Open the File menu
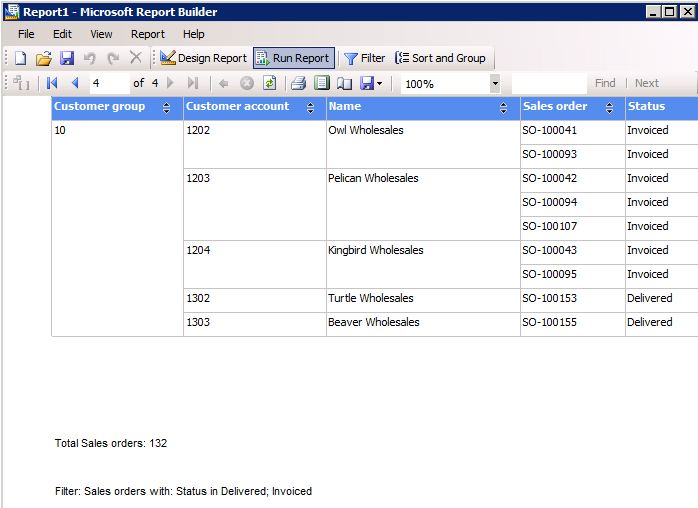 point(26,34)
